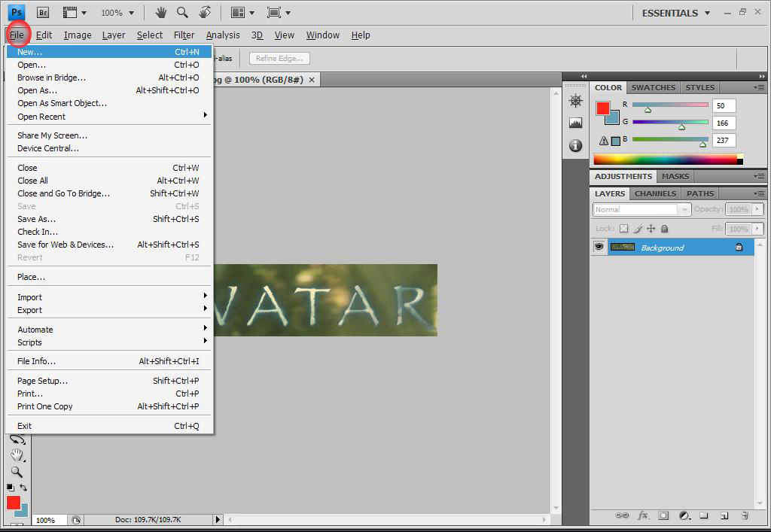Switch to the Swatches tab
This screenshot has width=771, height=532.
click(653, 87)
